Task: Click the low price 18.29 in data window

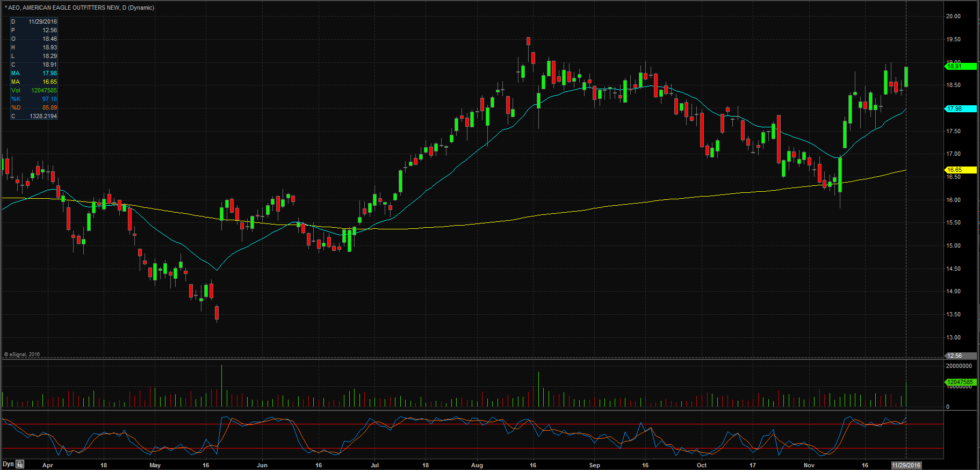Action: [49, 56]
